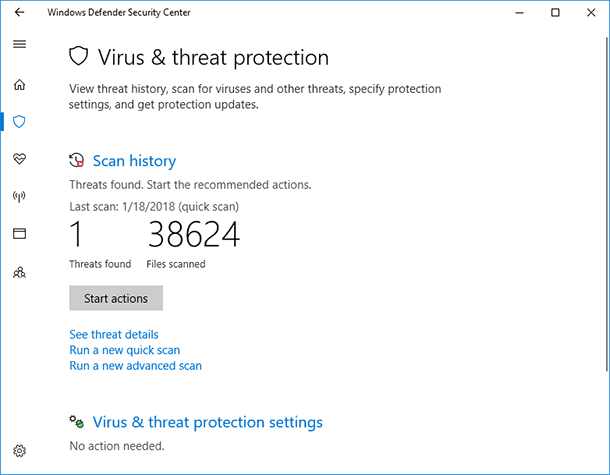
Task: Open Firewall & network protection antenna icon
Action: tap(19, 196)
